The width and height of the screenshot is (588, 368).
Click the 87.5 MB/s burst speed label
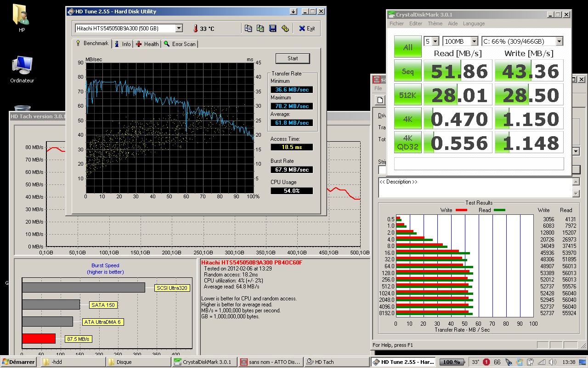tap(79, 339)
